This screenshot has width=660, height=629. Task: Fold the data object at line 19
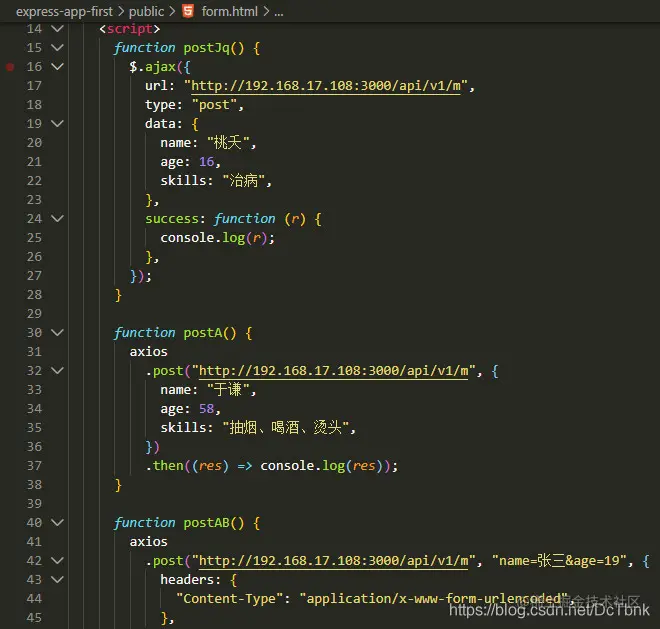pos(57,124)
